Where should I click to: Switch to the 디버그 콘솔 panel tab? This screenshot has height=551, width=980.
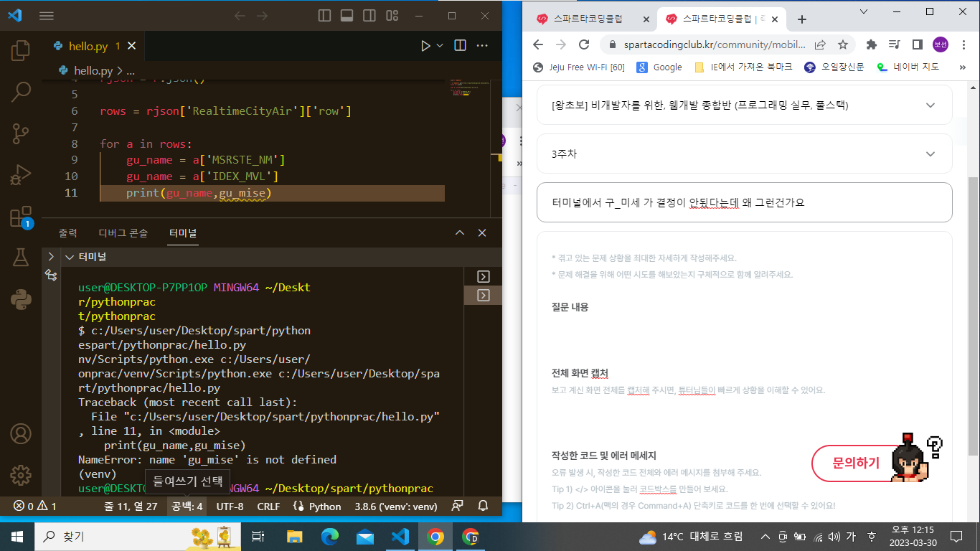(123, 233)
